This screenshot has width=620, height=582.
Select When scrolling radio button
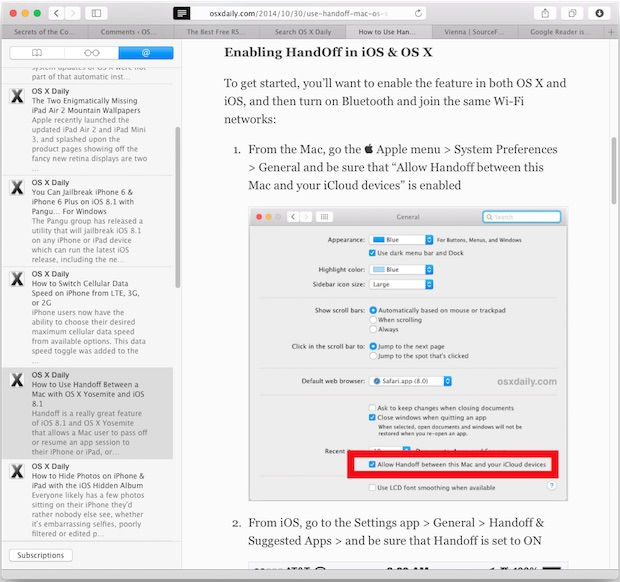[x=373, y=320]
